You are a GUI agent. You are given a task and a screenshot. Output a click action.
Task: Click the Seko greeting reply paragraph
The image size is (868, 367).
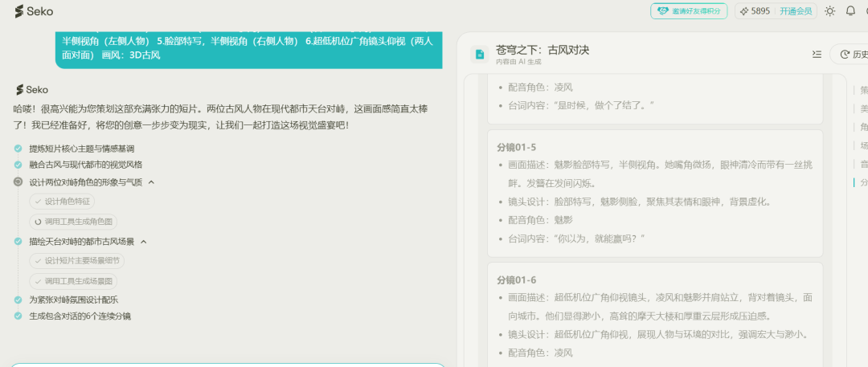tap(220, 116)
